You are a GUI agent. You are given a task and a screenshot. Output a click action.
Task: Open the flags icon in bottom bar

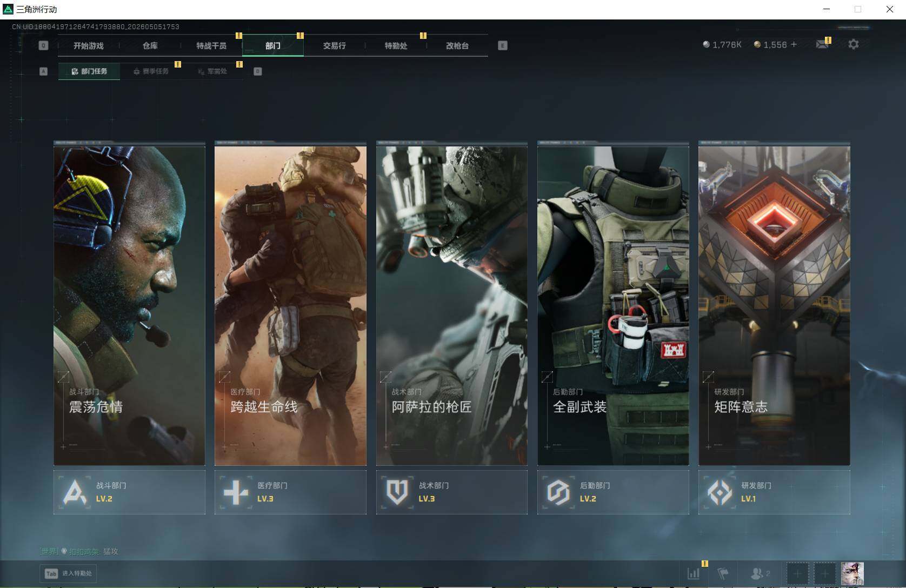(723, 573)
